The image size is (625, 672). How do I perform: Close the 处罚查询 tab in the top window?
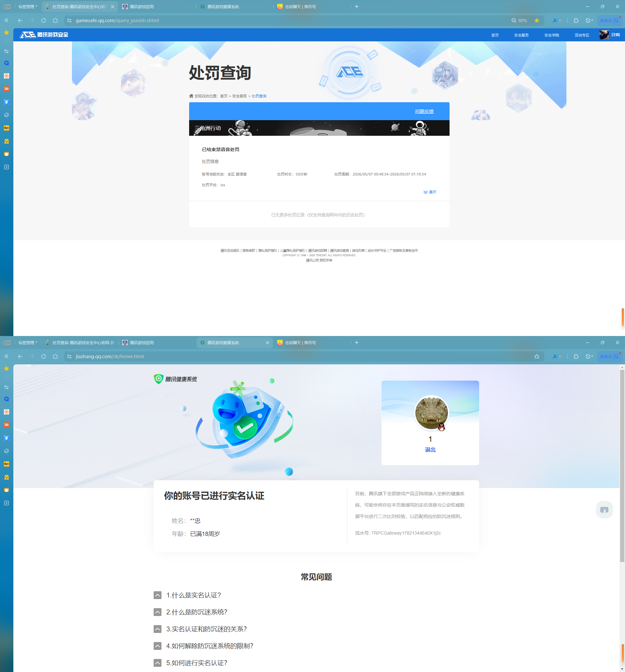click(113, 7)
